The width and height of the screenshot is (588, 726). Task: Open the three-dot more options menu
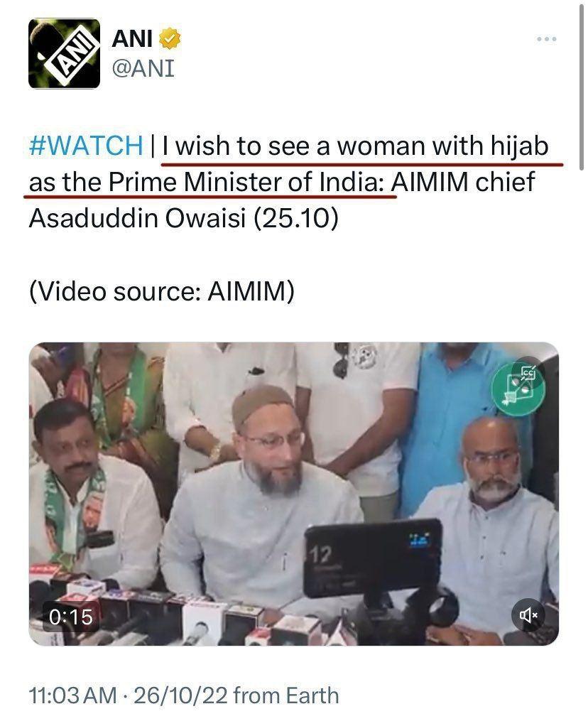tap(546, 39)
